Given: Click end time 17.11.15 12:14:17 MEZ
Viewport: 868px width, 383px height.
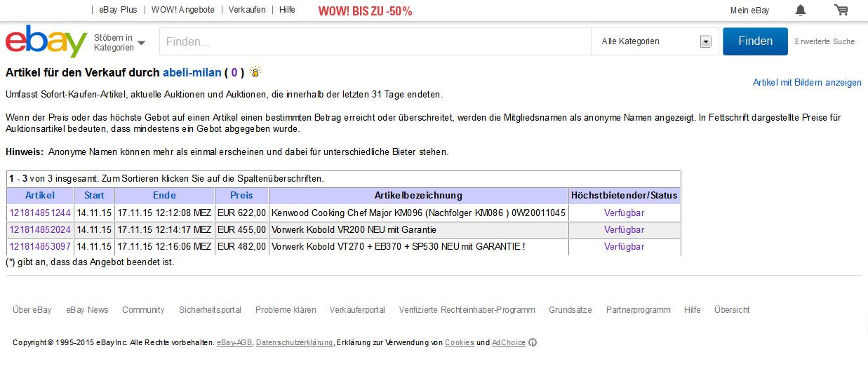Looking at the screenshot, I should [164, 229].
